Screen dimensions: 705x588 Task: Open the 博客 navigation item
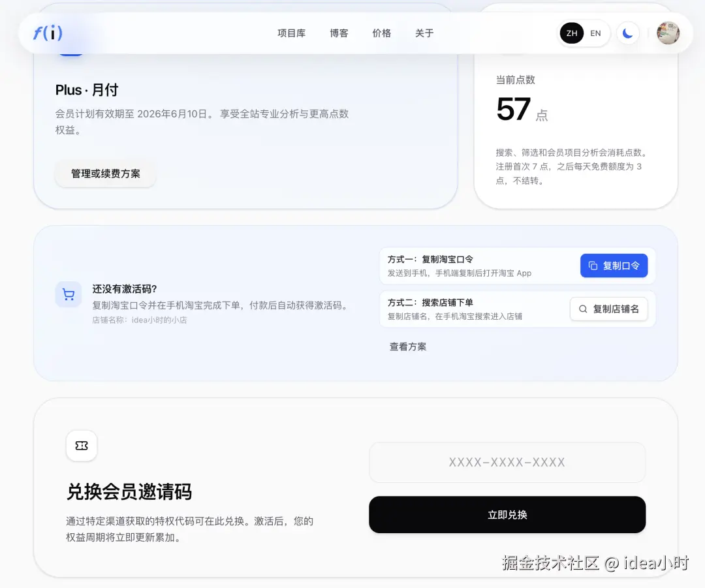coord(339,33)
